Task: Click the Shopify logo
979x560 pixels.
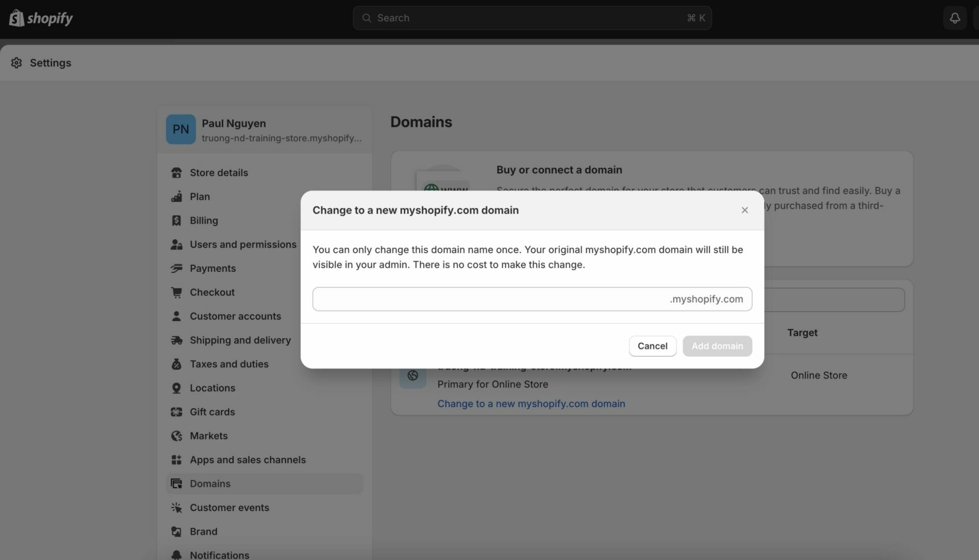Action: click(x=41, y=18)
